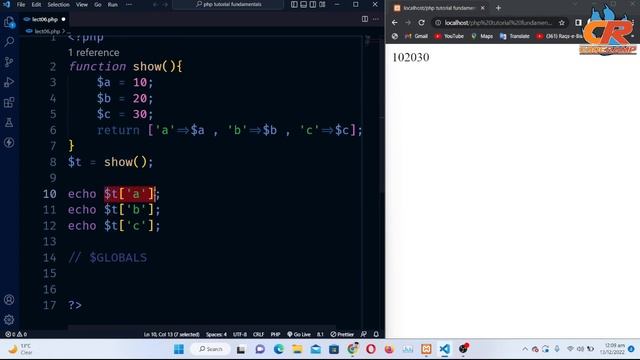
Task: Open the Run menu
Action: coord(113,4)
